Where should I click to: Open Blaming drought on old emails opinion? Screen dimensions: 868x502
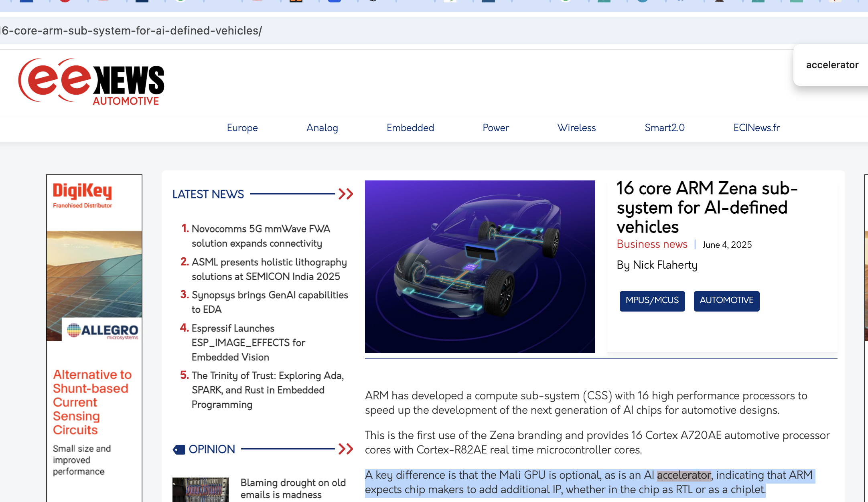(293, 489)
